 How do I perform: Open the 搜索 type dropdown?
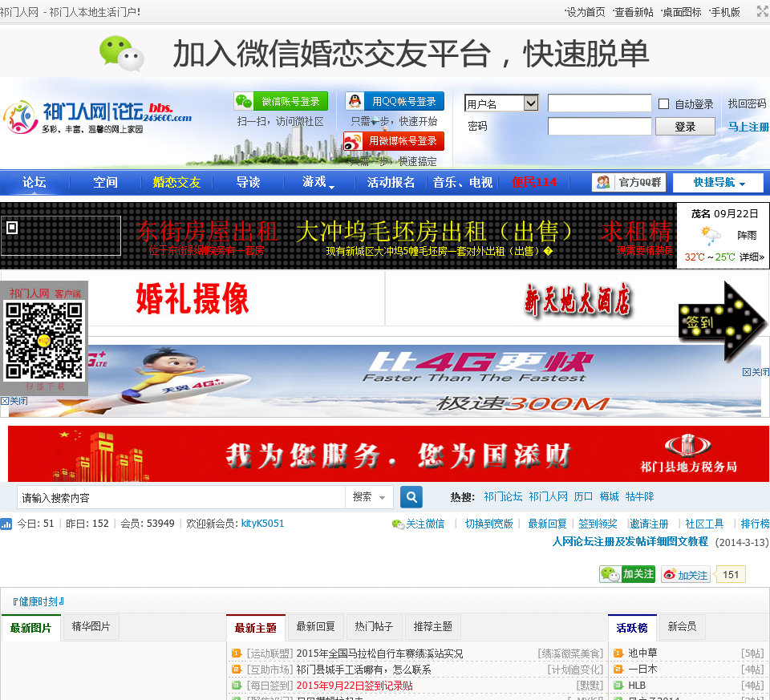pos(369,497)
